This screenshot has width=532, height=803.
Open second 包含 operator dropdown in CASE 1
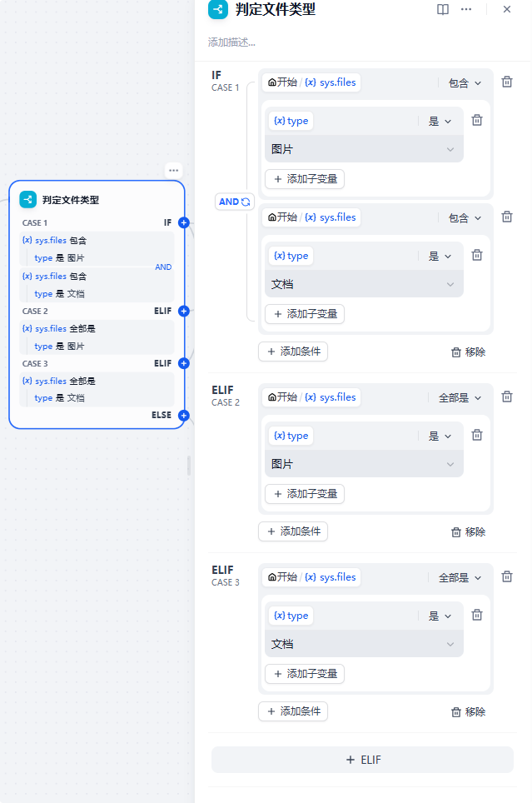tap(465, 217)
